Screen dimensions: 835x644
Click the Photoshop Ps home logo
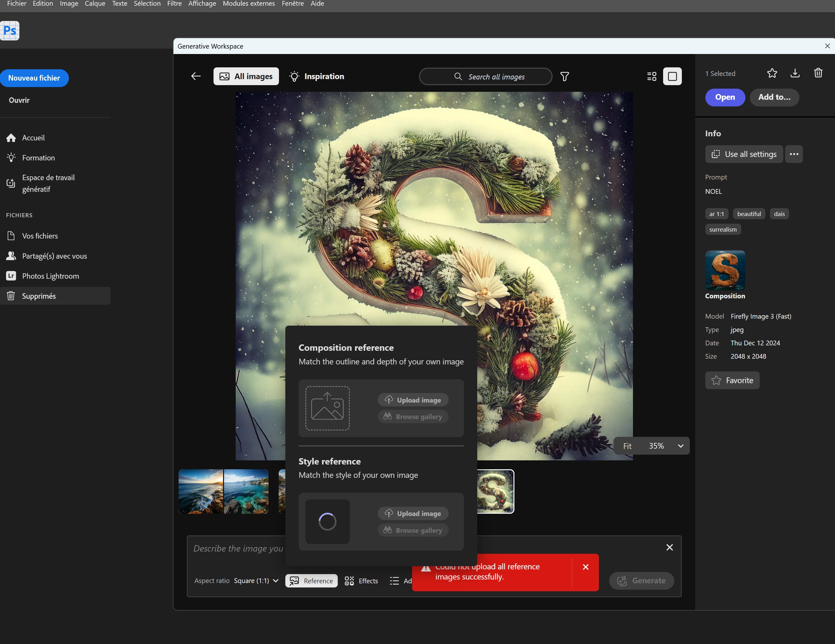[10, 31]
